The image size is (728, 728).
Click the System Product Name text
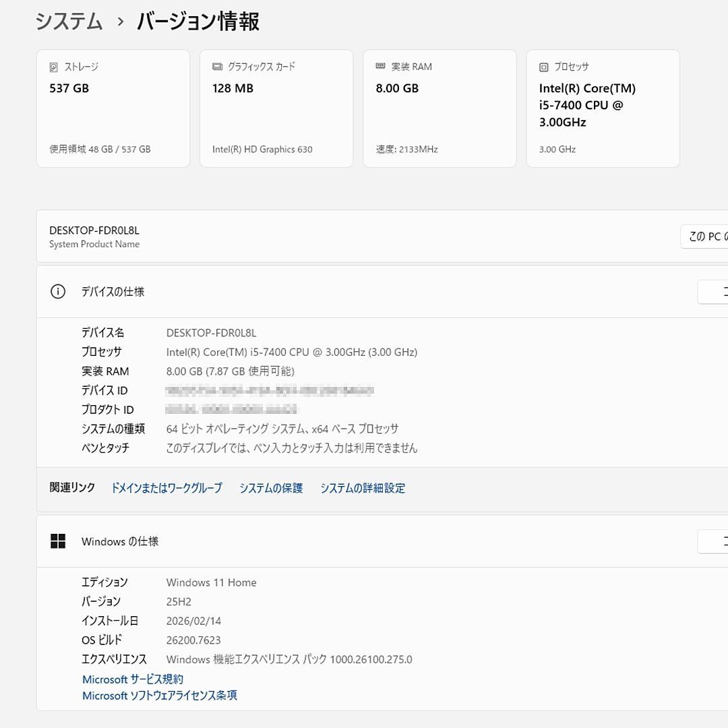pyautogui.click(x=94, y=244)
